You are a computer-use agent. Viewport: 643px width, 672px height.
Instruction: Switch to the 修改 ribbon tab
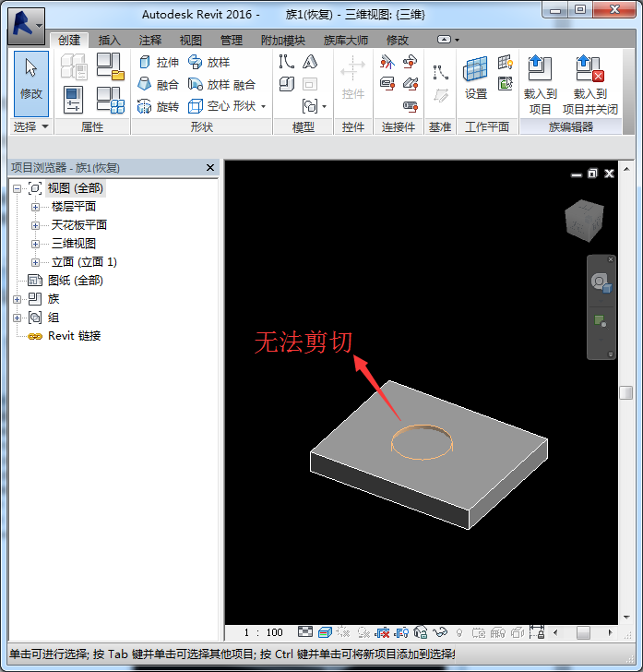(397, 41)
